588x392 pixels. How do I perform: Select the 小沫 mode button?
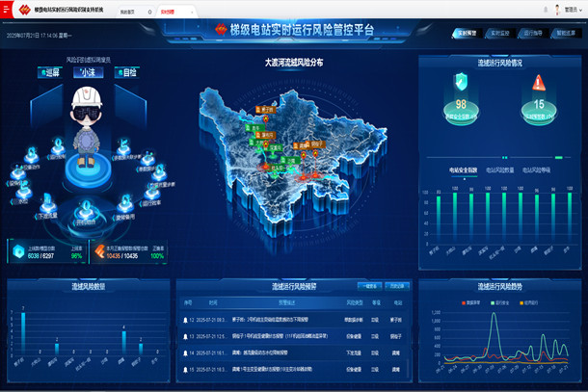click(x=87, y=72)
